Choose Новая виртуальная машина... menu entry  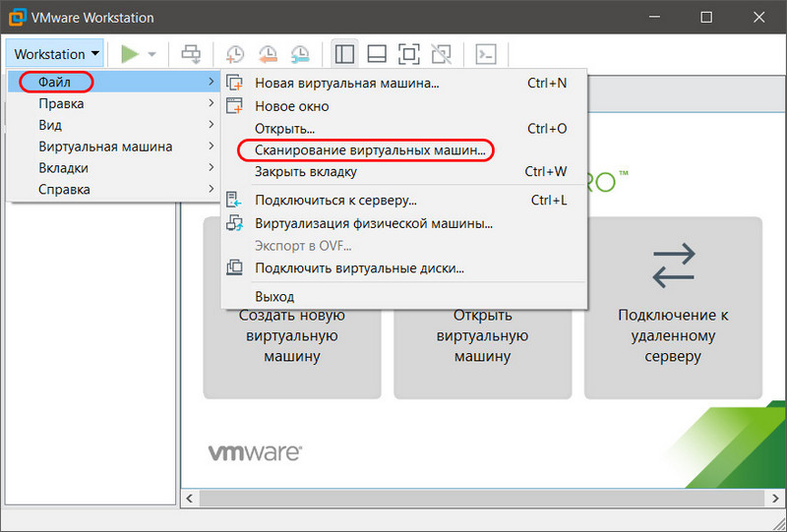[404, 83]
